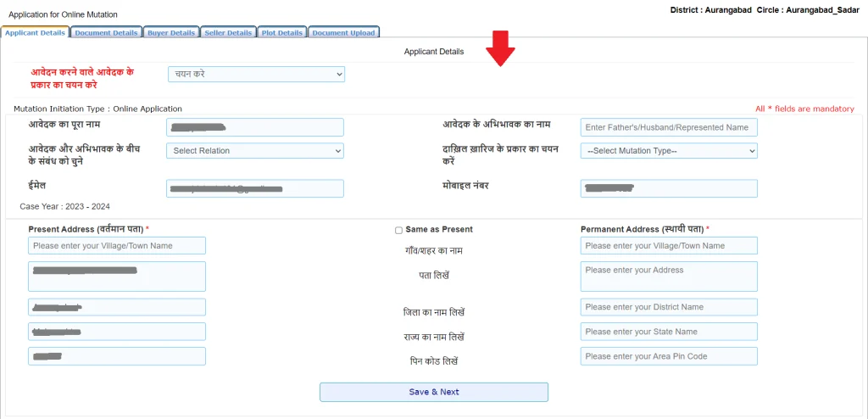Focus the permanent State Name field
This screenshot has width=868, height=419.
click(669, 332)
